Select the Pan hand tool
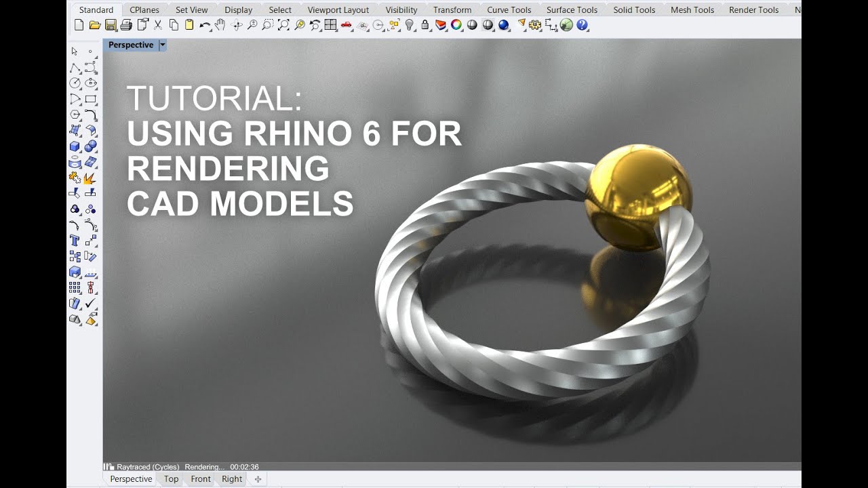 pyautogui.click(x=220, y=25)
